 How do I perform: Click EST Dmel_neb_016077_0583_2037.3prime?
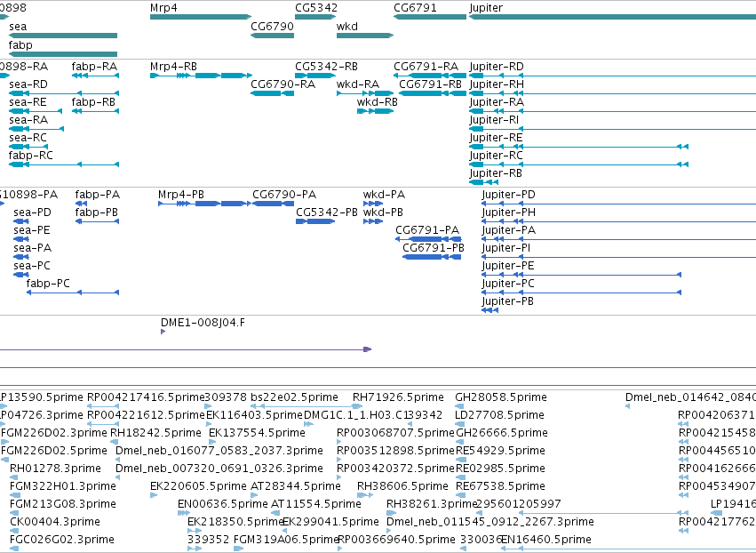219,451
